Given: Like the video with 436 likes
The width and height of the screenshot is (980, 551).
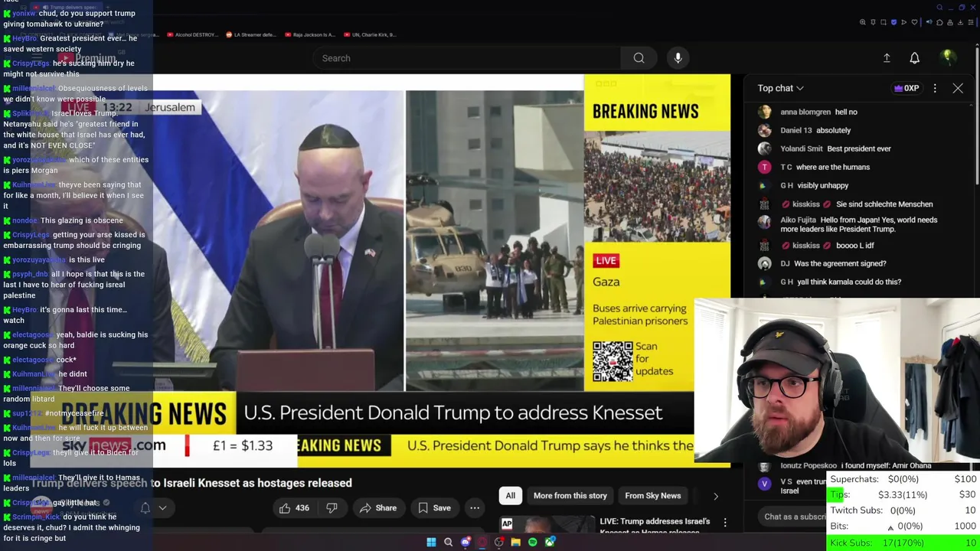Looking at the screenshot, I should pos(294,508).
